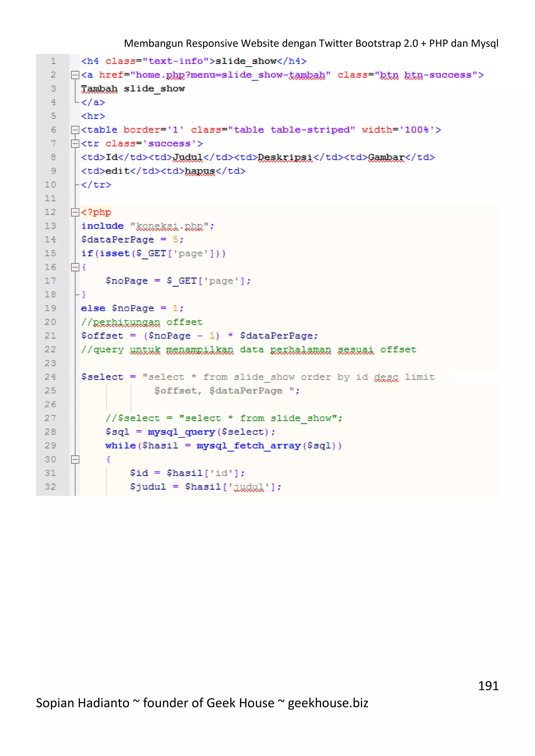Screen dimensions: 535x756
Task: Collapse the tr fold marker on line 7
Action: (x=75, y=144)
